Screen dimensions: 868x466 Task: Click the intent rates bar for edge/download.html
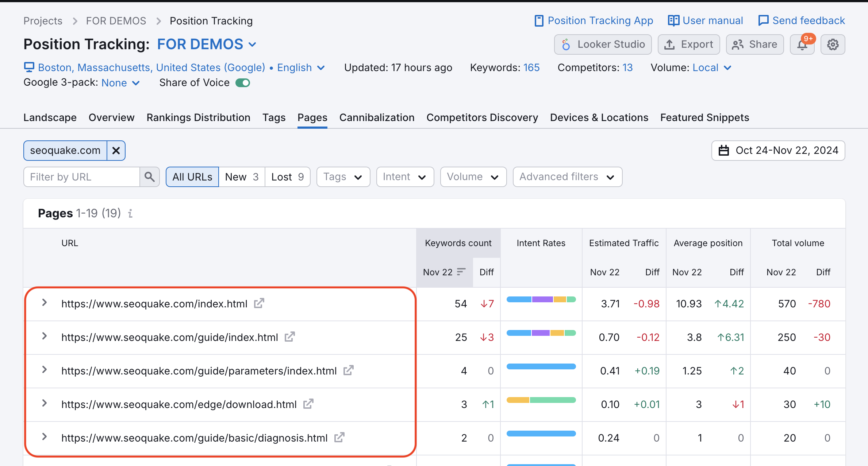tap(541, 400)
